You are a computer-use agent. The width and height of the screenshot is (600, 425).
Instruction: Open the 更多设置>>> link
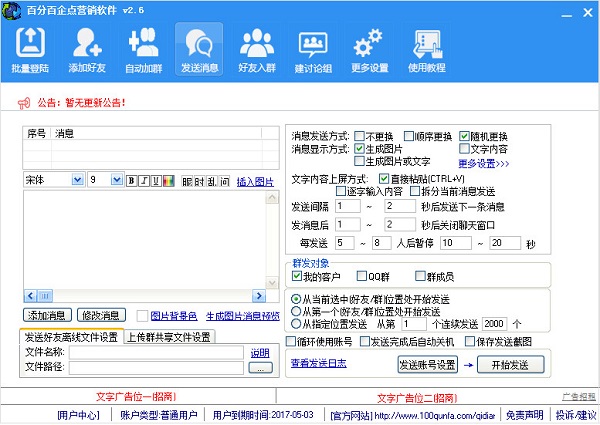click(484, 164)
